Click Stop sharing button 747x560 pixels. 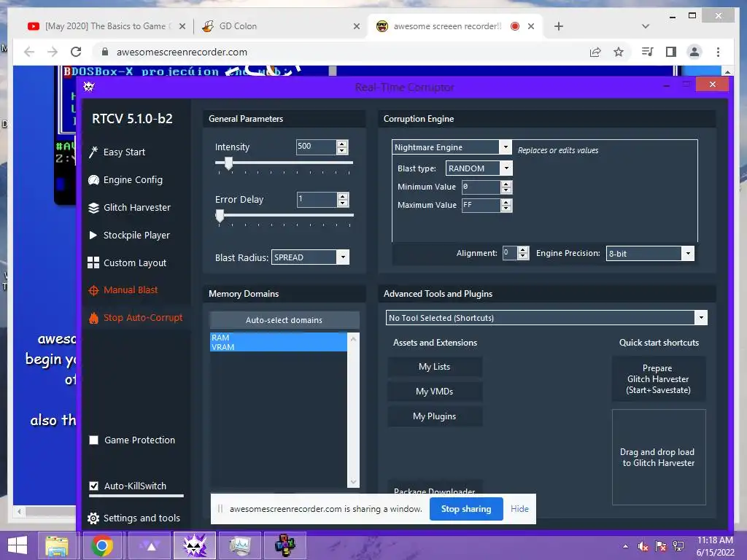[466, 508]
